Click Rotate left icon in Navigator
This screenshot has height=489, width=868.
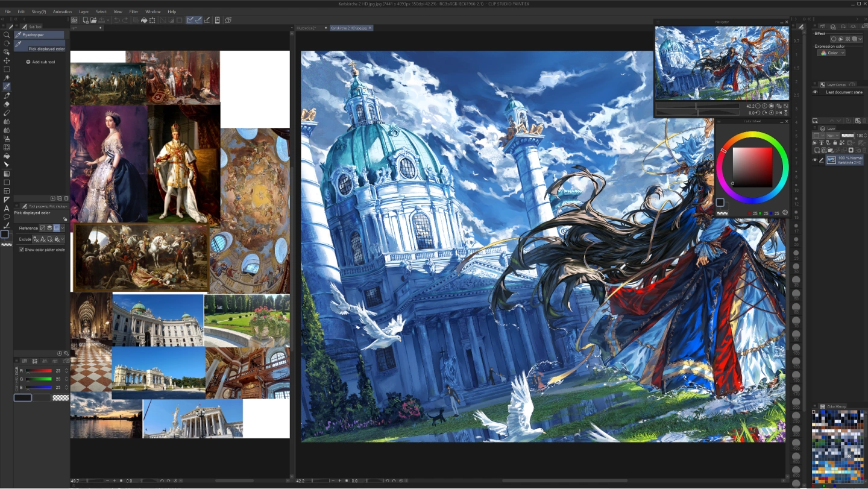758,113
